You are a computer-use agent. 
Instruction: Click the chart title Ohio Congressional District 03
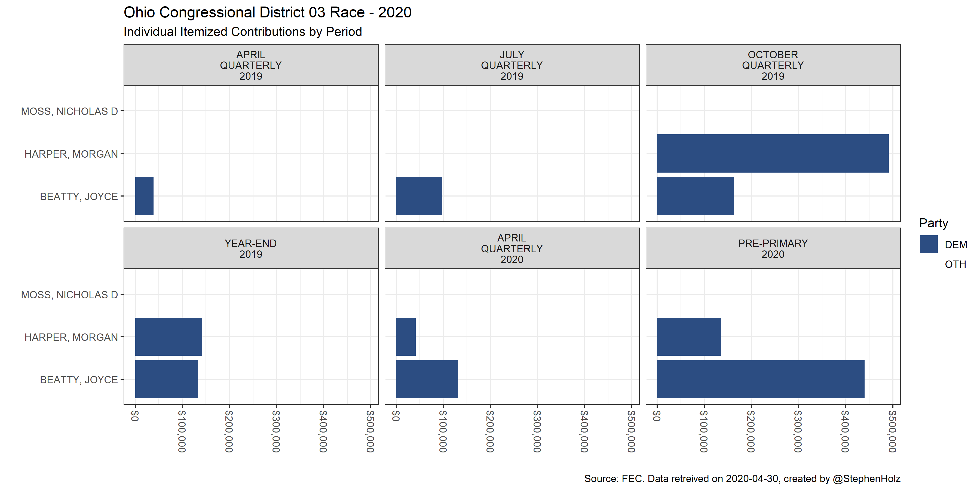click(x=267, y=13)
